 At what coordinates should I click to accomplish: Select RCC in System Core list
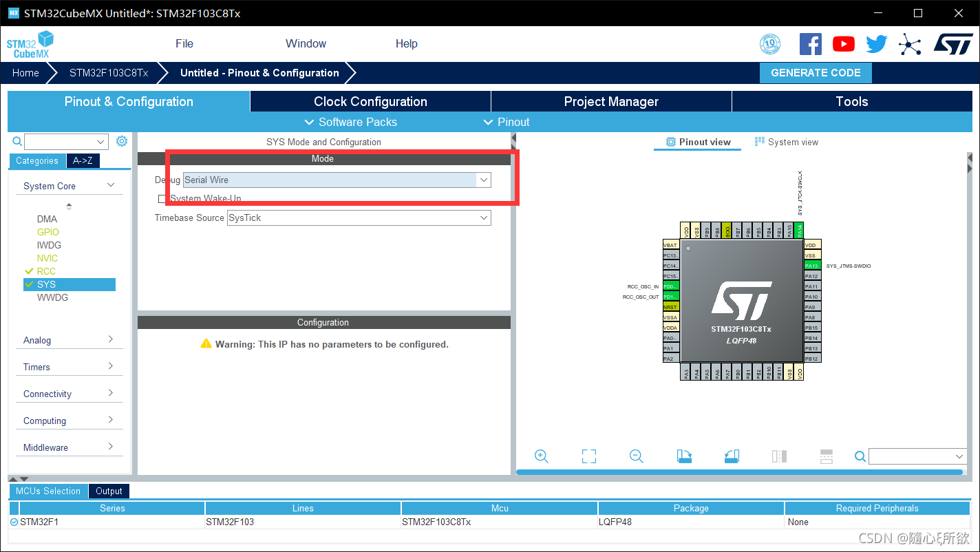46,271
